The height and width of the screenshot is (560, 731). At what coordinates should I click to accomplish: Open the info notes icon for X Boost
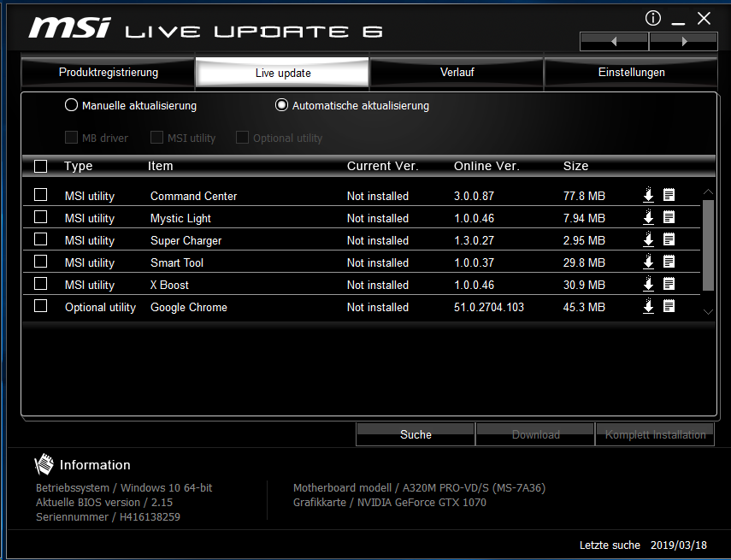669,284
